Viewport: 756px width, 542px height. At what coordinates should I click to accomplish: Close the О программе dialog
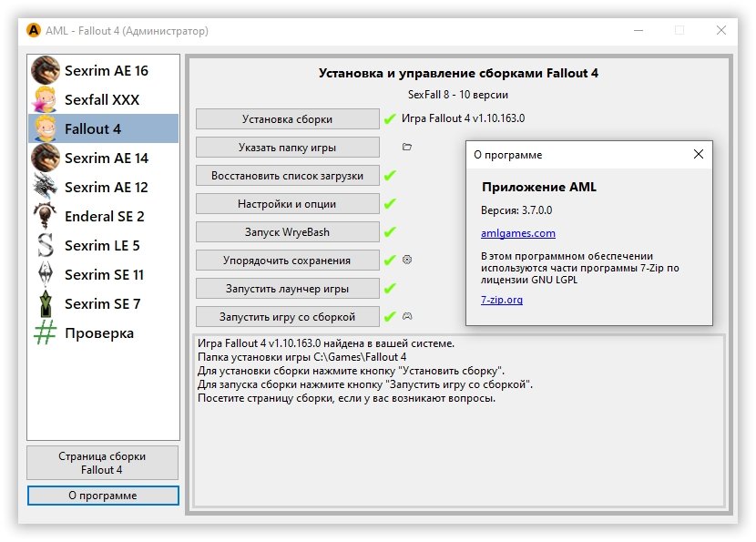coord(698,154)
